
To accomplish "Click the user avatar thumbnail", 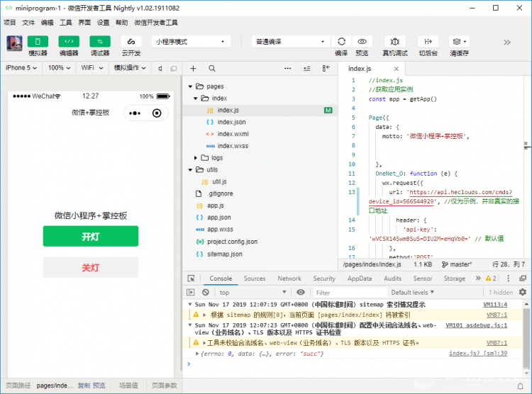I will point(14,43).
